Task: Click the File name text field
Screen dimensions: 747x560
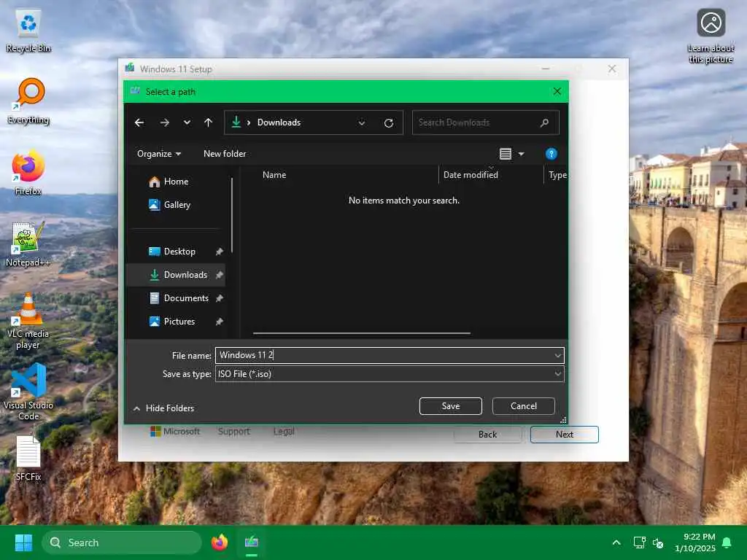Action: tap(384, 355)
